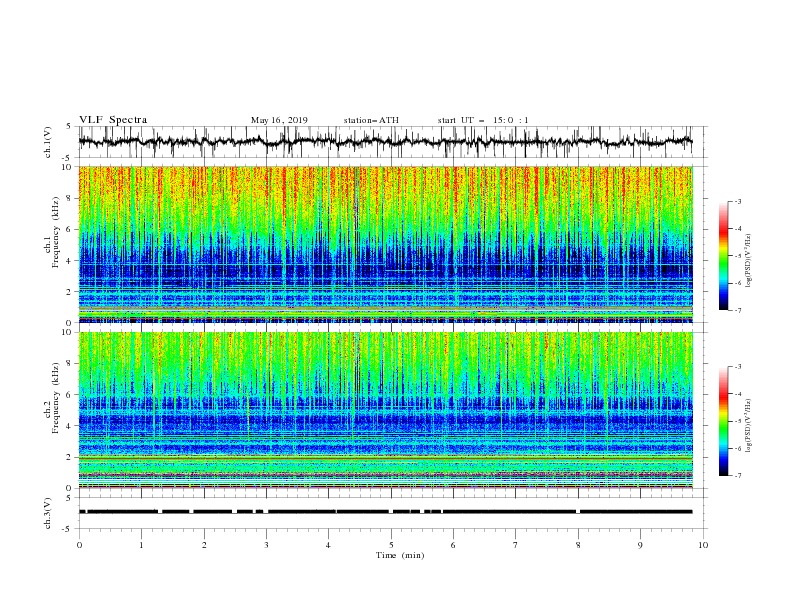The height and width of the screenshot is (612, 792).
Task: Click the time axis tick label "5"
Action: (391, 545)
